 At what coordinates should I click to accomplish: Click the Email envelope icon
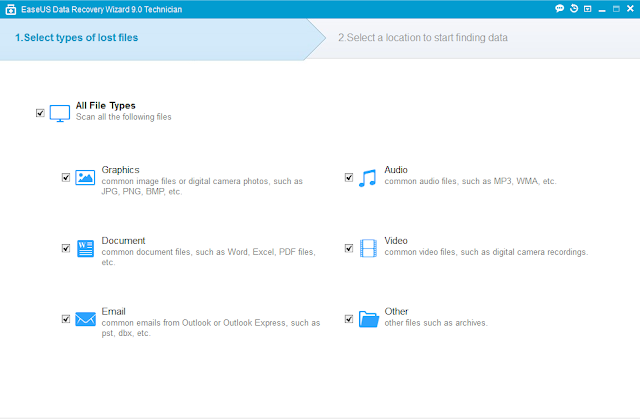pyautogui.click(x=85, y=319)
